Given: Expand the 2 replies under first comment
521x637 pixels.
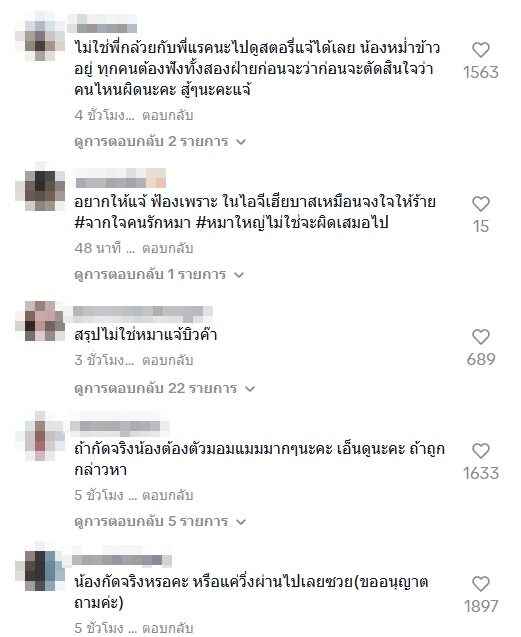Looking at the screenshot, I should [x=160, y=141].
